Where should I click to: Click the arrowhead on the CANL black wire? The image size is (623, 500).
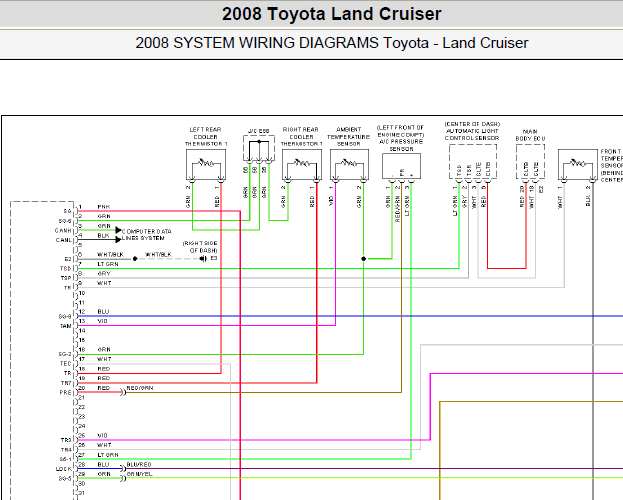tap(118, 240)
